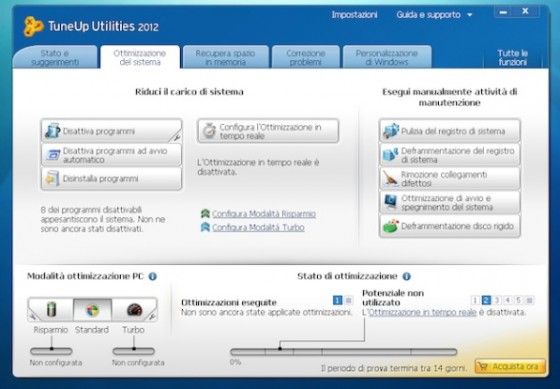560x389 pixels.
Task: Launch Rimozione collegamenti difettosi broom icon
Action: [391, 179]
